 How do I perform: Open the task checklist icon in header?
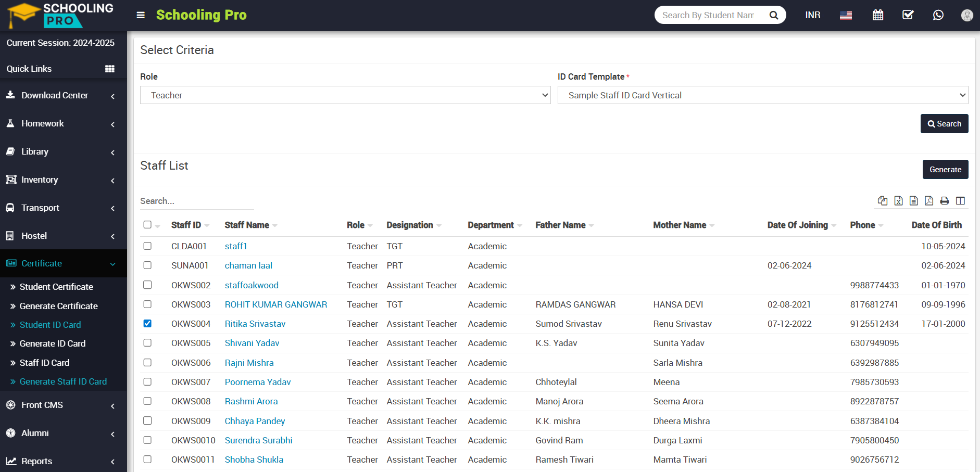point(908,15)
